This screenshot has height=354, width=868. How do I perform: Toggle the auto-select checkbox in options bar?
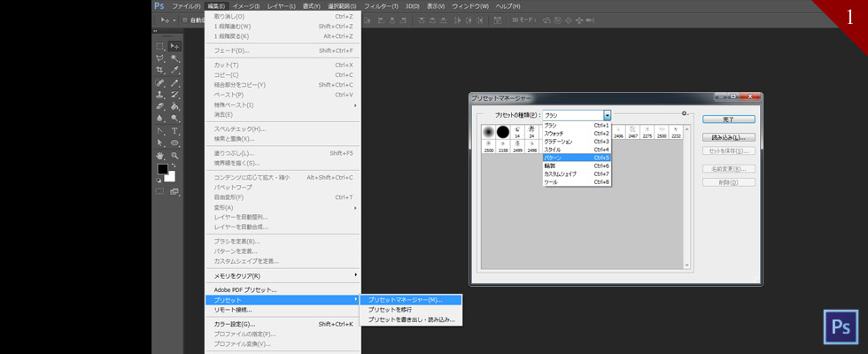[185, 19]
